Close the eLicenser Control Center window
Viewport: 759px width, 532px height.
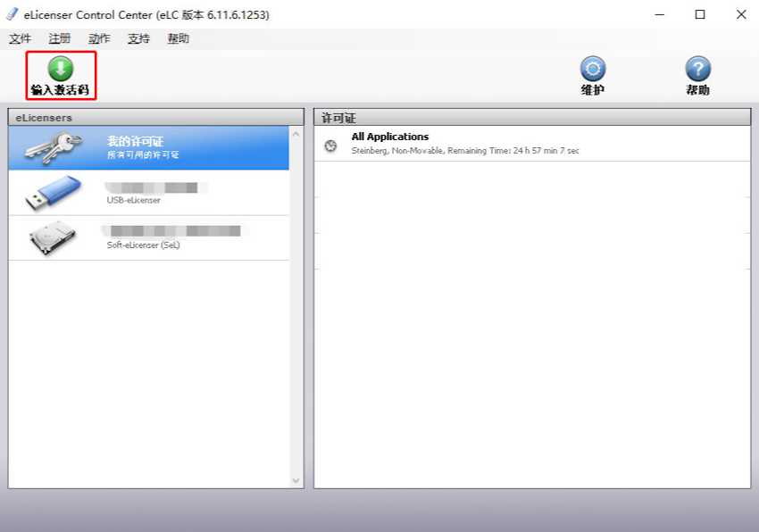[741, 14]
